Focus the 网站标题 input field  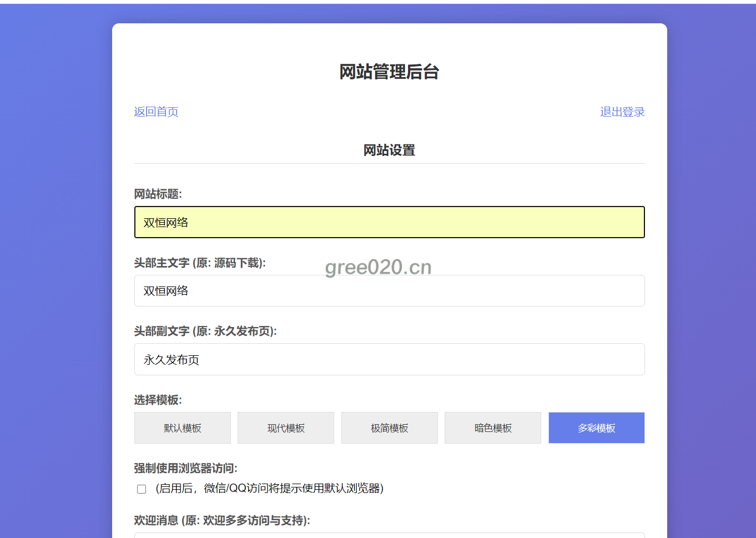coord(389,222)
